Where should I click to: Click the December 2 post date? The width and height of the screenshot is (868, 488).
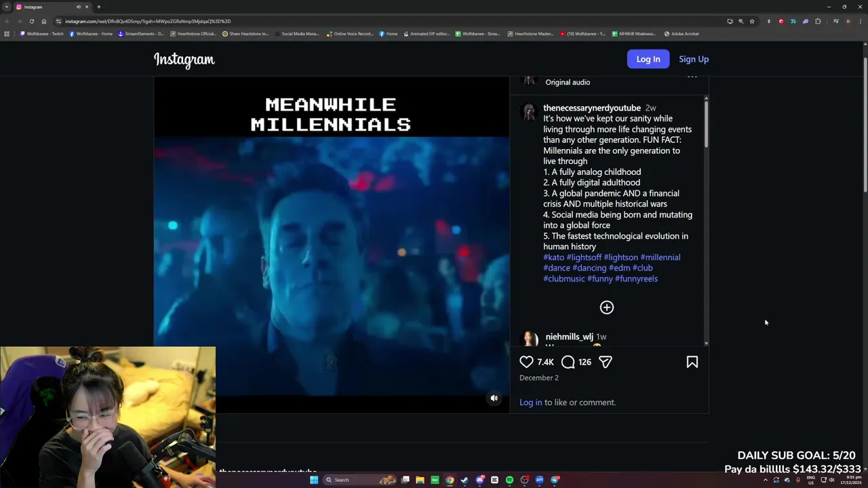[539, 378]
